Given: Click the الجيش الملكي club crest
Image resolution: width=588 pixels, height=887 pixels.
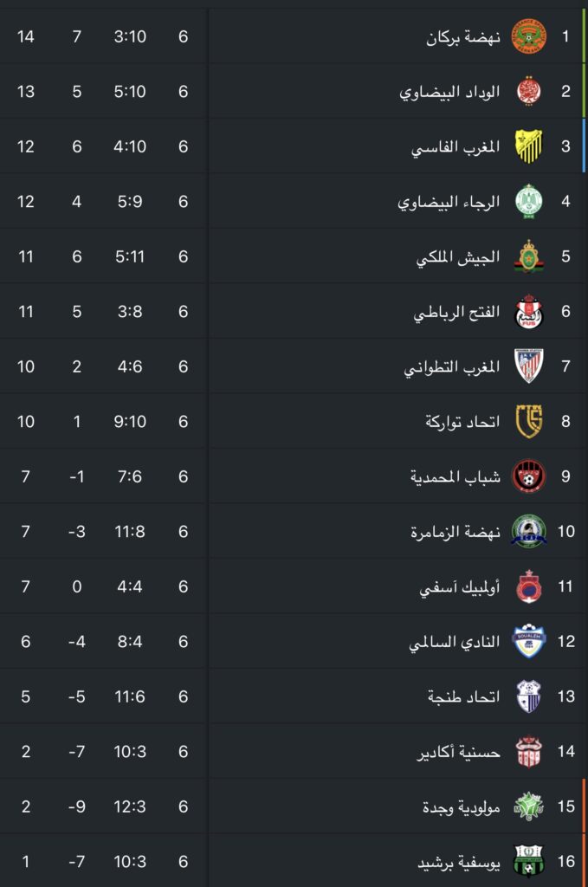Looking at the screenshot, I should click(528, 256).
